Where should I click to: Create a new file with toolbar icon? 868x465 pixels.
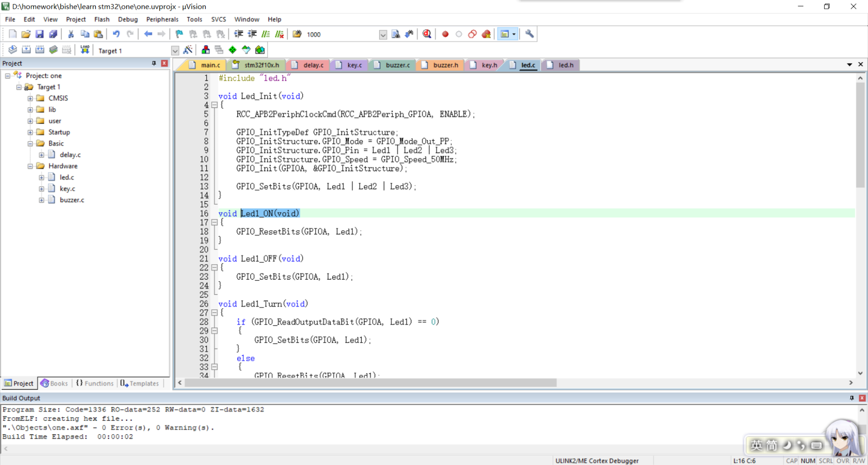13,34
